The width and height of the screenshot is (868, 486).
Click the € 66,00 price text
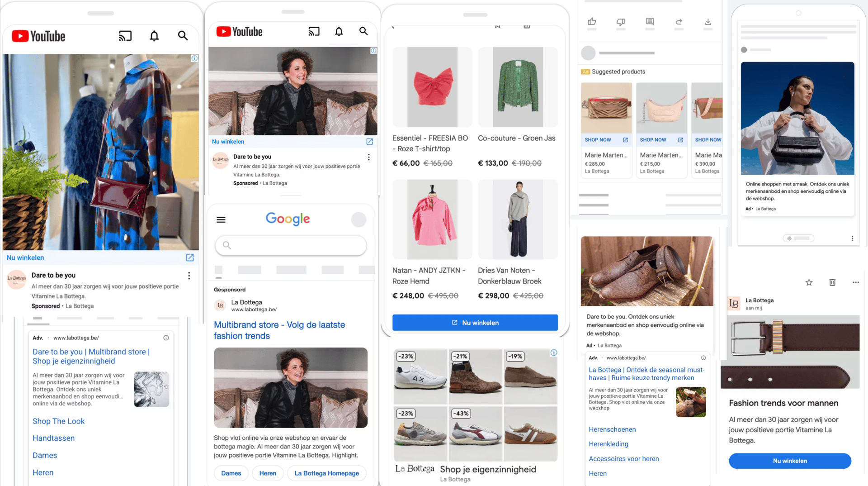click(406, 163)
